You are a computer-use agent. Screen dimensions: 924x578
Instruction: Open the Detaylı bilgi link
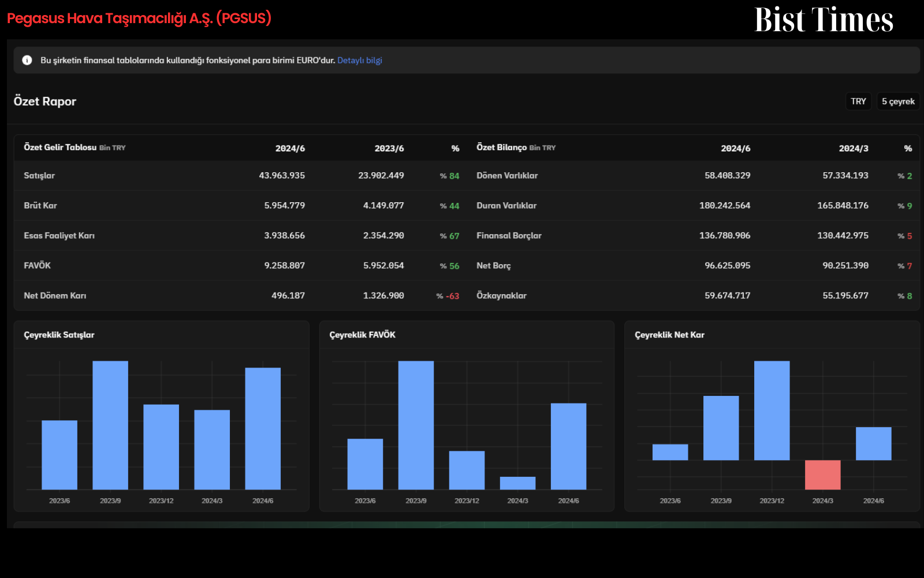click(360, 60)
